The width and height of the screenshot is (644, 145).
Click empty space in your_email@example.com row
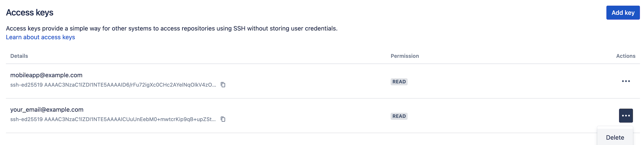[300, 116]
